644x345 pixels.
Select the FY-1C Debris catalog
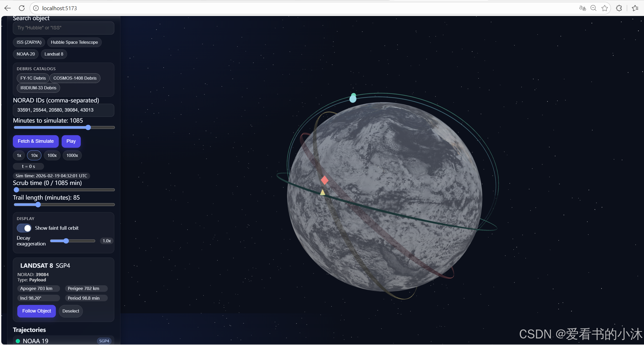33,78
